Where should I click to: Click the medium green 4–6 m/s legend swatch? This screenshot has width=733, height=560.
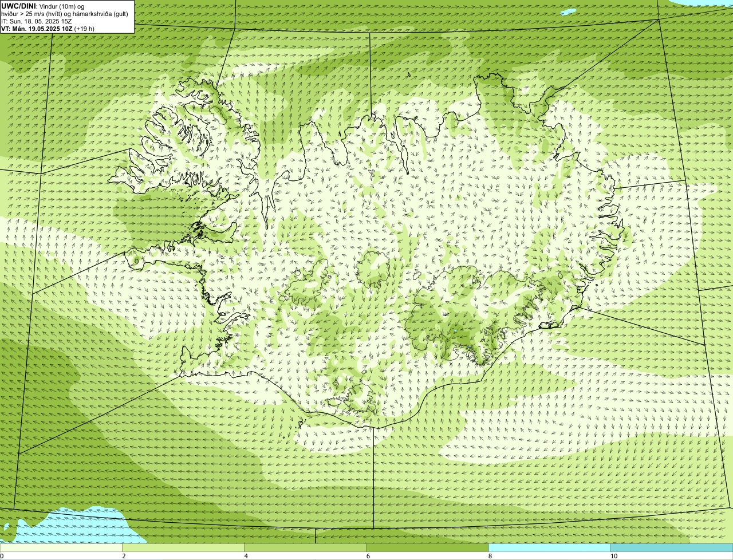coord(305,548)
